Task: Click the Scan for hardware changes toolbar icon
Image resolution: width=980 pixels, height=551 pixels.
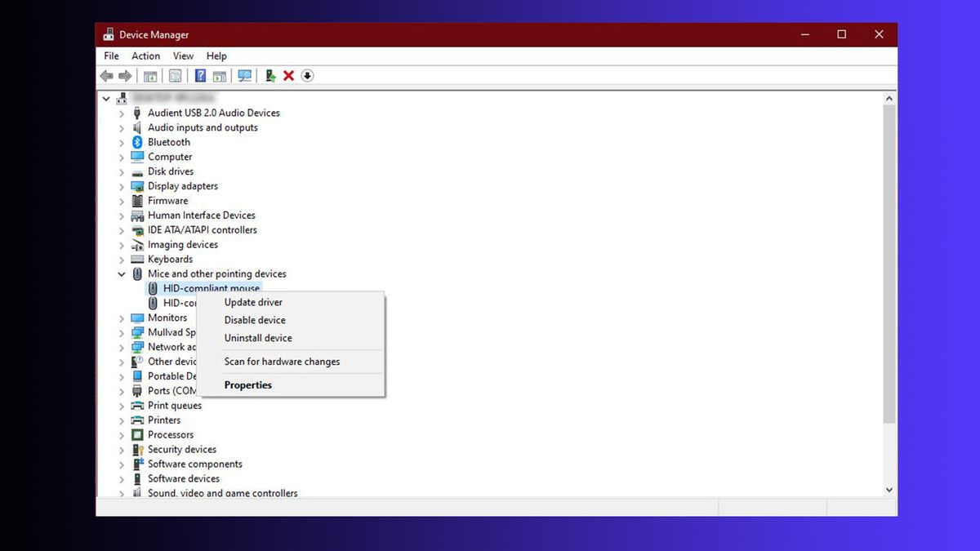Action: click(x=244, y=75)
